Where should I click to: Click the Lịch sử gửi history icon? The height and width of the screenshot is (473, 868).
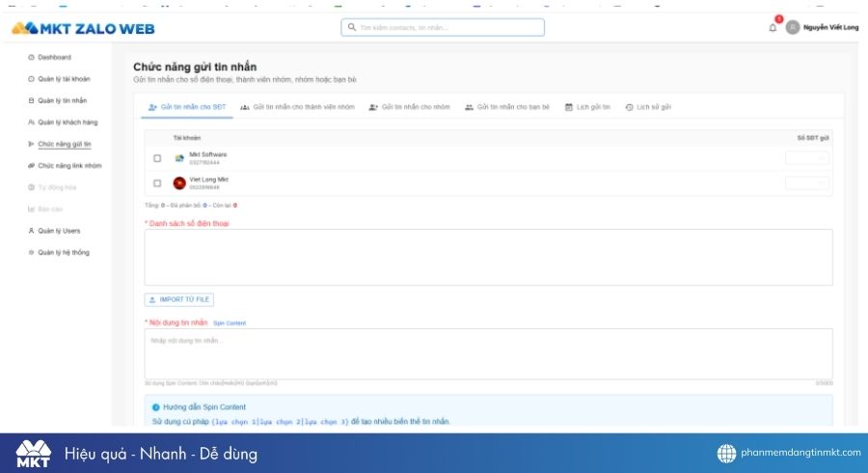(x=629, y=107)
